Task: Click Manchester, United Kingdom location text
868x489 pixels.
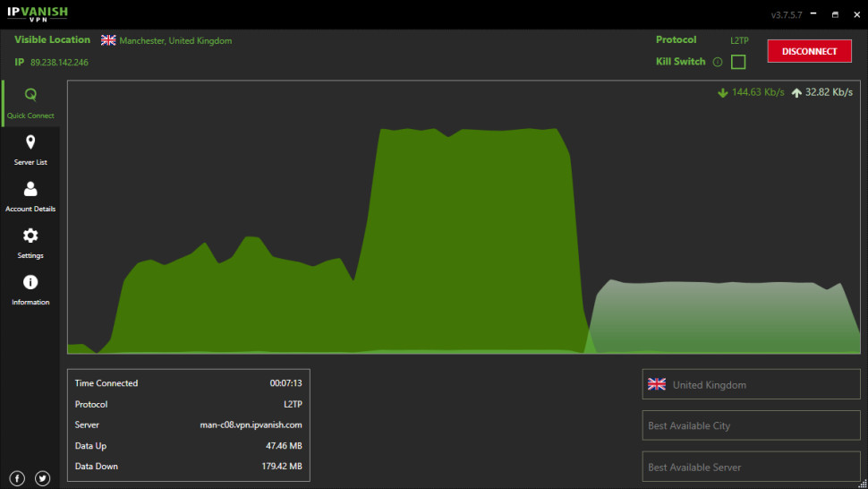Action: pos(175,41)
